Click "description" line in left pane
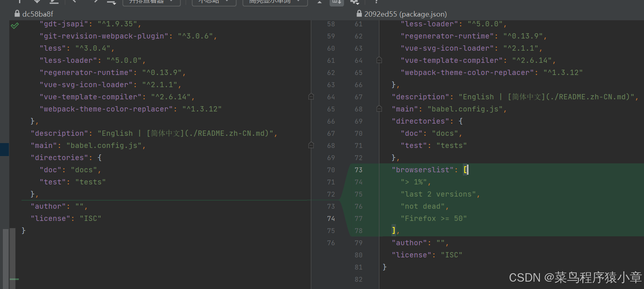Screen dimensions: 644x289 click(x=154, y=133)
